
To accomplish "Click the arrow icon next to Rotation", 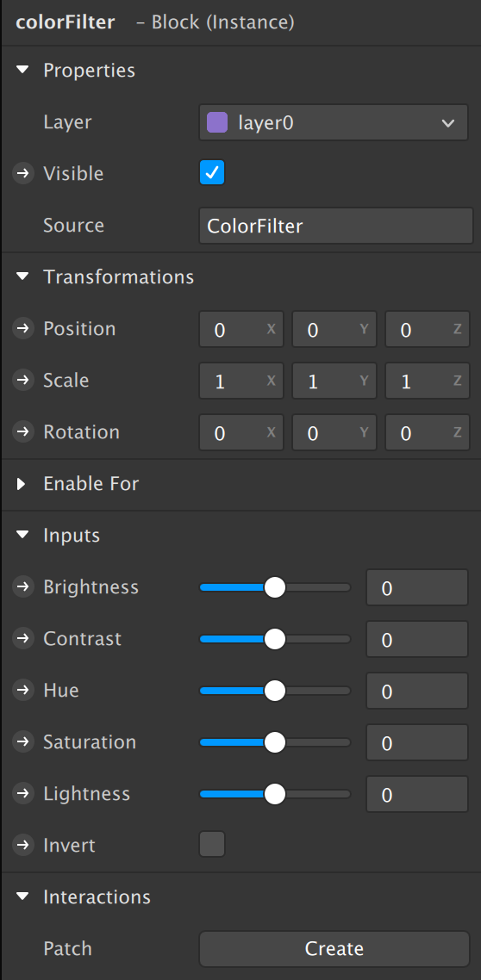I will (x=23, y=432).
